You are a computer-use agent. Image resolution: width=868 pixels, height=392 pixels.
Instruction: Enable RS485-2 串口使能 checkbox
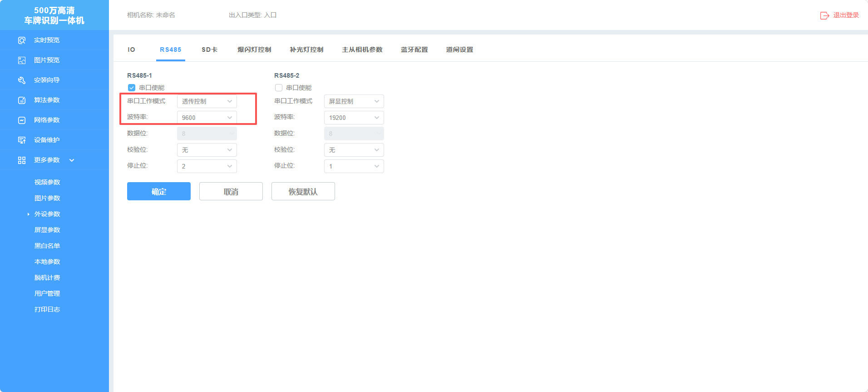click(x=279, y=88)
